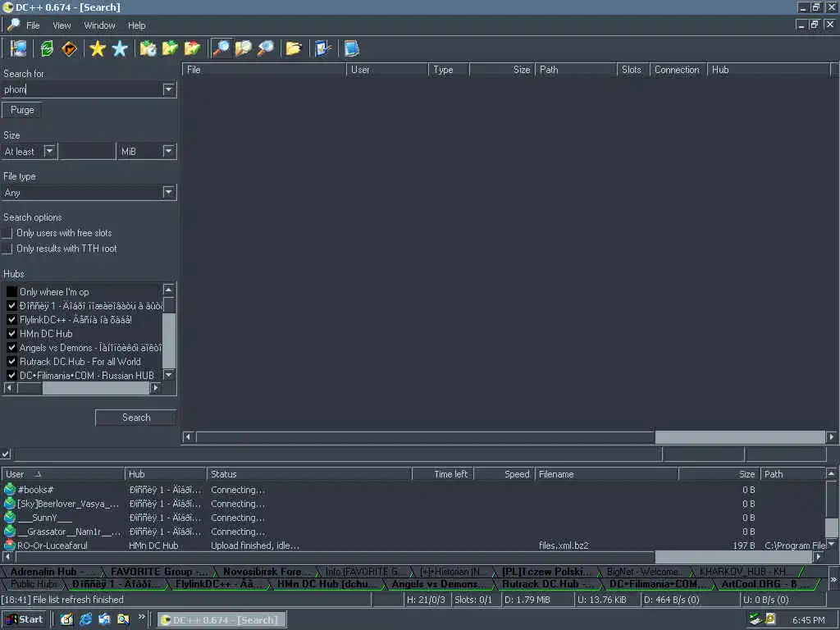Click the user icon next to #books#
Screen dimensions: 840x630
[10, 489]
